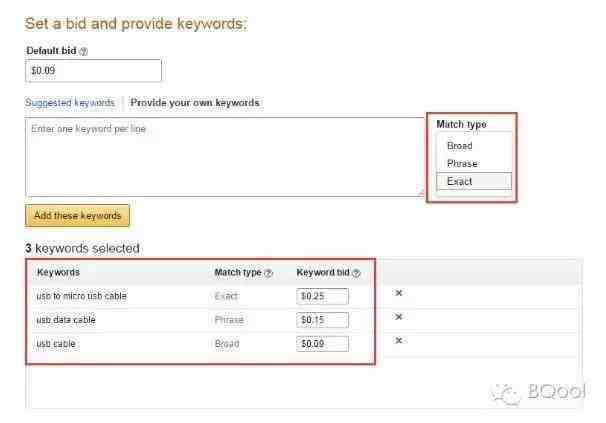Switch to the Suggested keywords tab
This screenshot has height=423, width=606.
point(70,103)
